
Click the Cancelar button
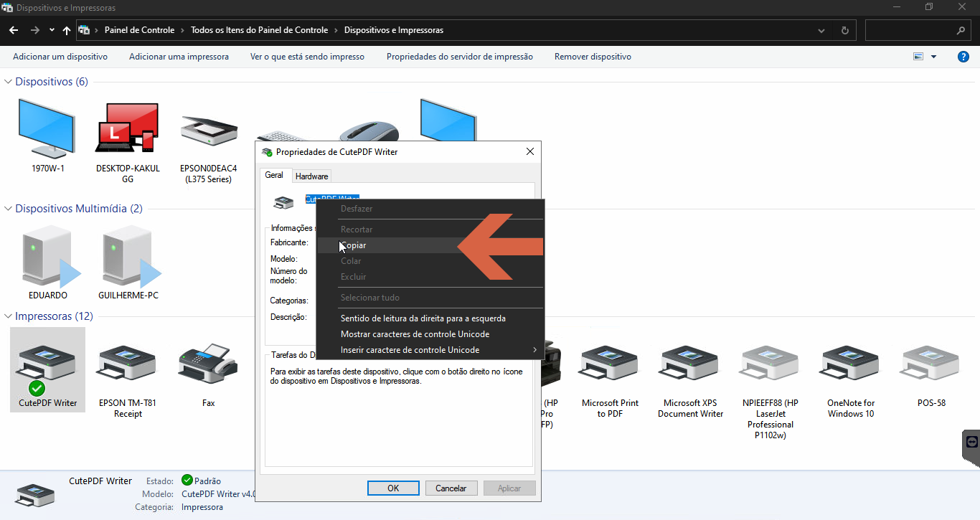[451, 488]
